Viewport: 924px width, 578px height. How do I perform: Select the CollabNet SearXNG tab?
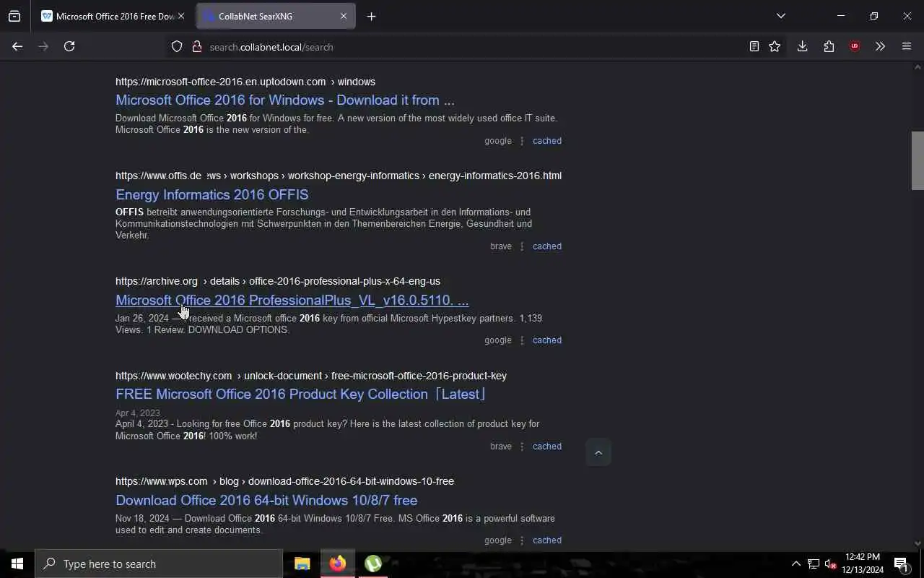click(x=276, y=16)
